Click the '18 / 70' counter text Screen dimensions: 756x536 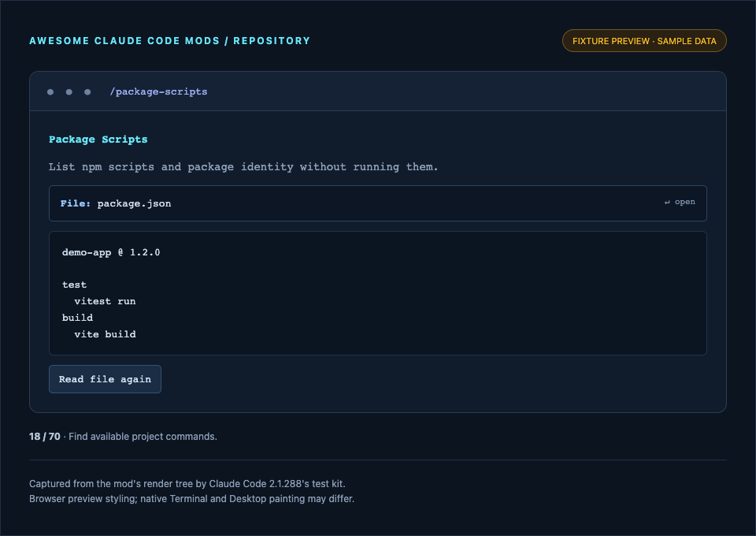coord(45,437)
